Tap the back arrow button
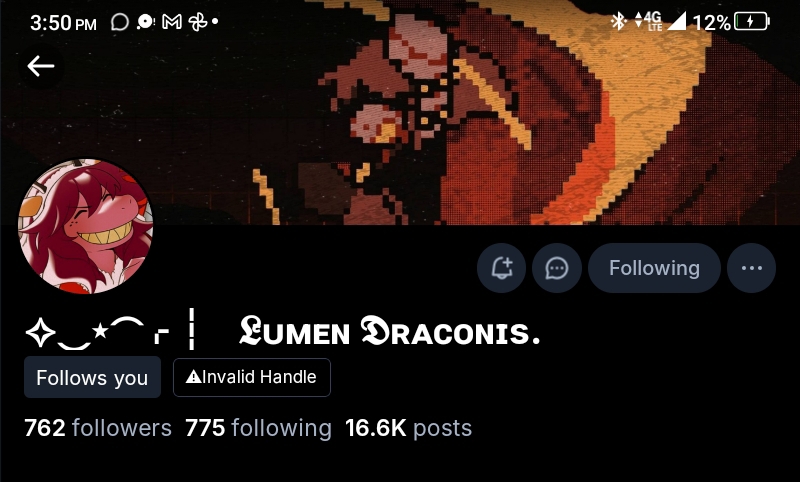Image resolution: width=800 pixels, height=482 pixels. pyautogui.click(x=41, y=66)
